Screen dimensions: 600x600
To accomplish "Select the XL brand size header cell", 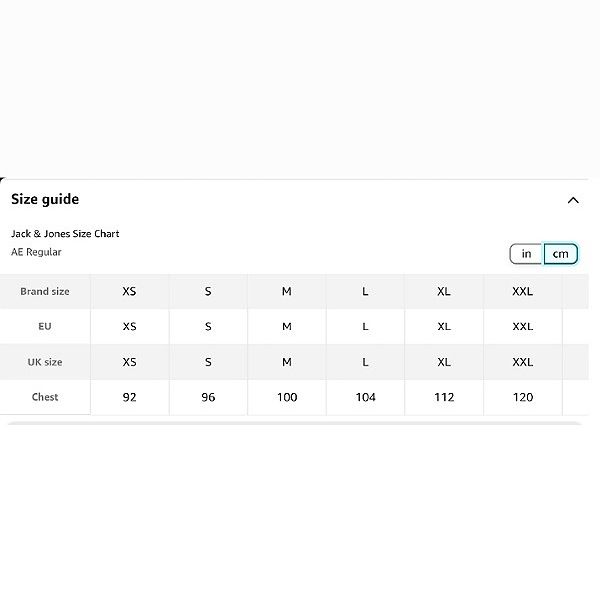I will click(444, 291).
